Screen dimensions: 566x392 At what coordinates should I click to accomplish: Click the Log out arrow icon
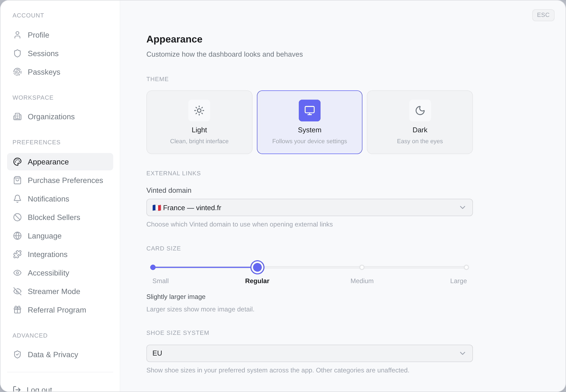click(x=17, y=389)
